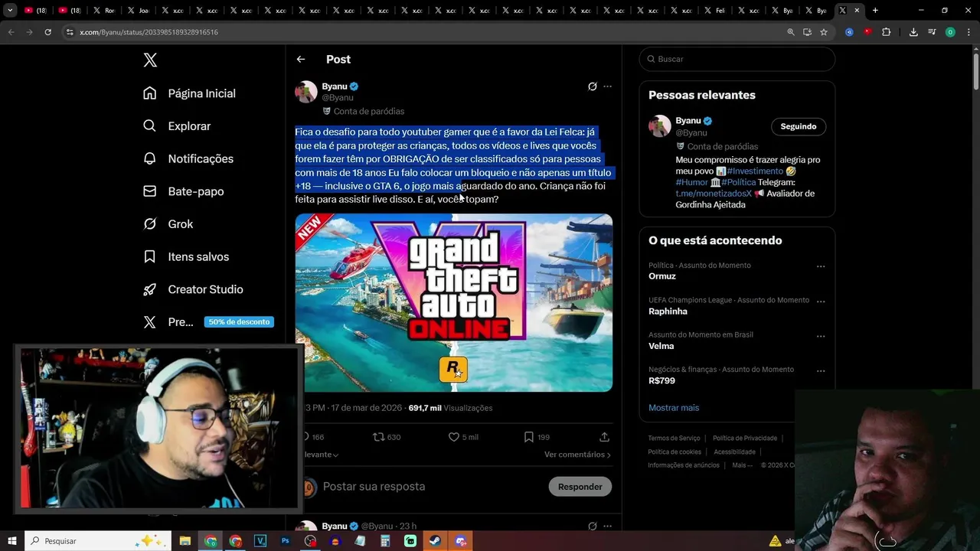The width and height of the screenshot is (980, 551).
Task: Click the Pesquisar taskbar search box
Action: [x=98, y=541]
